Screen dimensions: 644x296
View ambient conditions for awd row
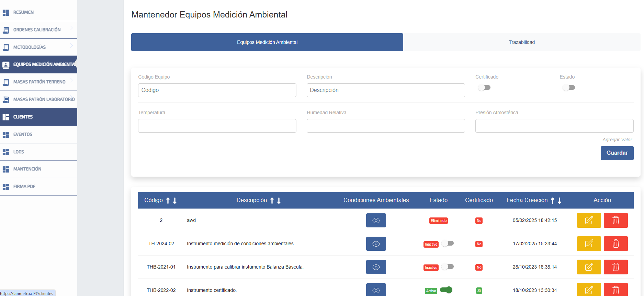pyautogui.click(x=376, y=220)
